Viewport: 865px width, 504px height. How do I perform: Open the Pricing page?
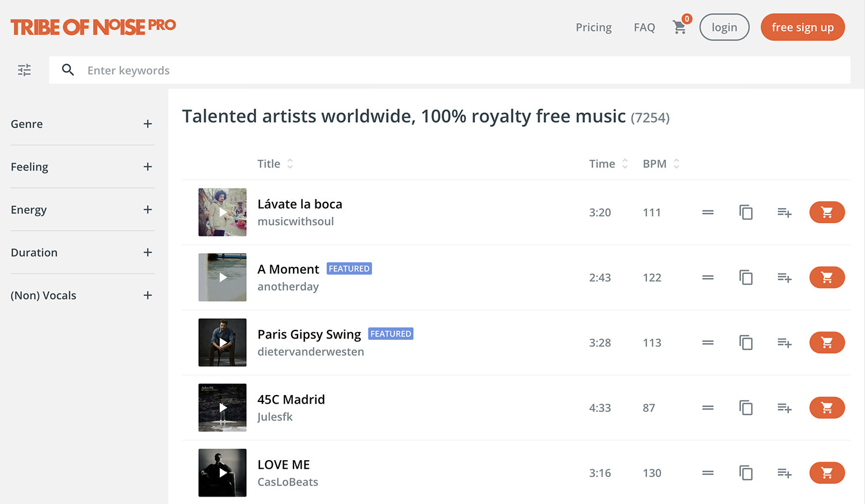(593, 27)
